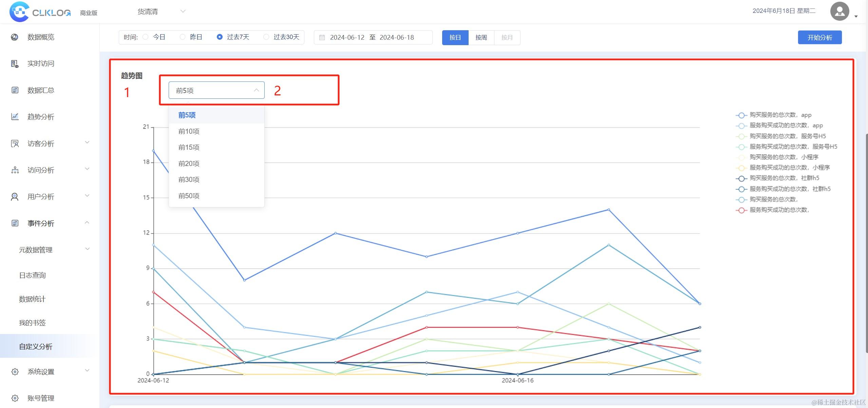Viewport: 868px width, 408px height.
Task: Click the calendar icon in date range
Action: 322,37
